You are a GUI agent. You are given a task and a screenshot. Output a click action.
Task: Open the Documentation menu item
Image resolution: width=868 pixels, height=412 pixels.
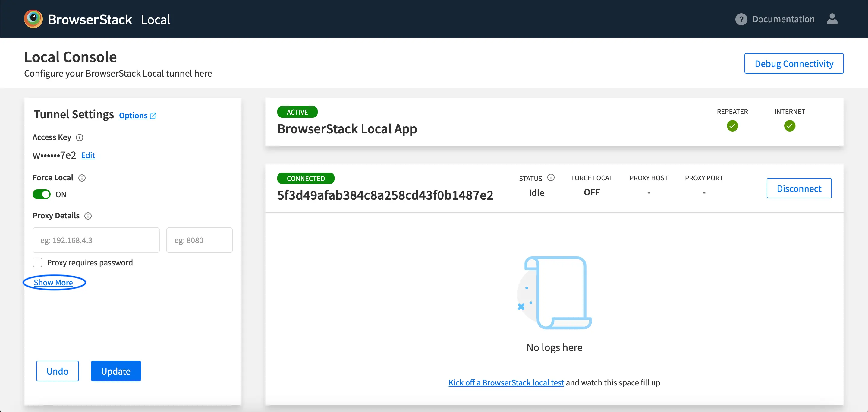click(x=783, y=19)
